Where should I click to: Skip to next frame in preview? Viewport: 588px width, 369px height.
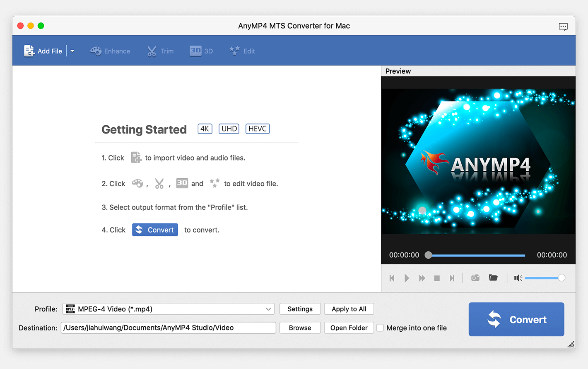(452, 278)
